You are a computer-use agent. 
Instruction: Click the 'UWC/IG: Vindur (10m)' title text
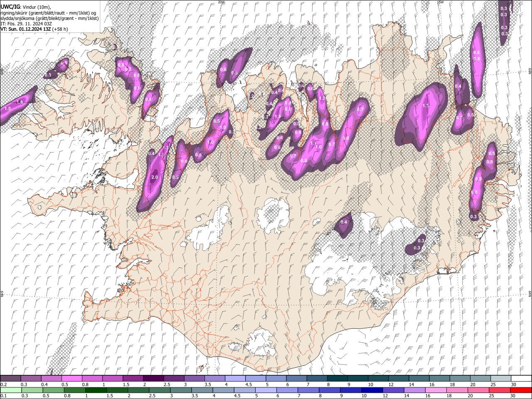click(x=25, y=7)
